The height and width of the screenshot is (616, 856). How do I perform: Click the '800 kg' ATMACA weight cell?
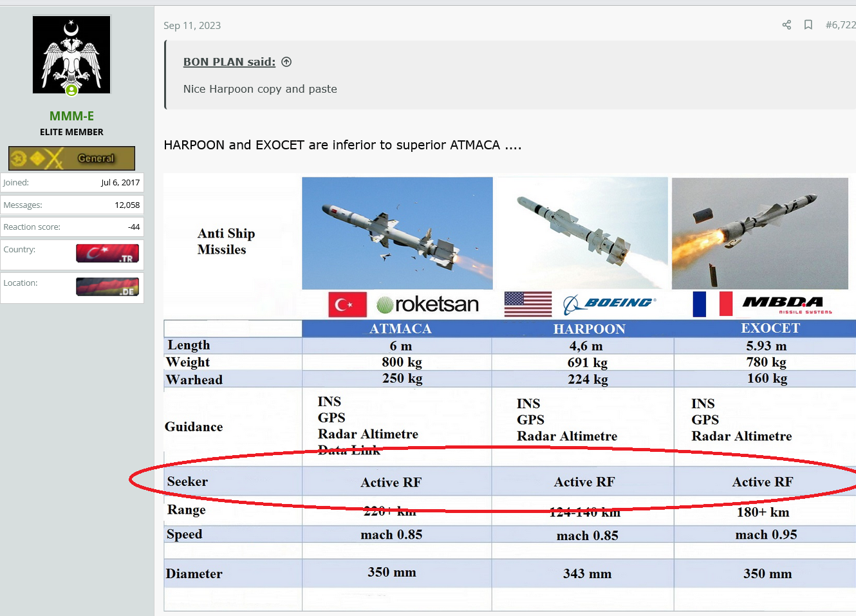402,362
